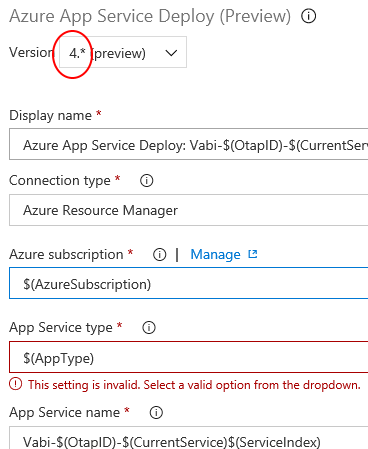368x449 pixels.
Task: Click the 'This setting is invalid' error message
Action: pyautogui.click(x=194, y=385)
